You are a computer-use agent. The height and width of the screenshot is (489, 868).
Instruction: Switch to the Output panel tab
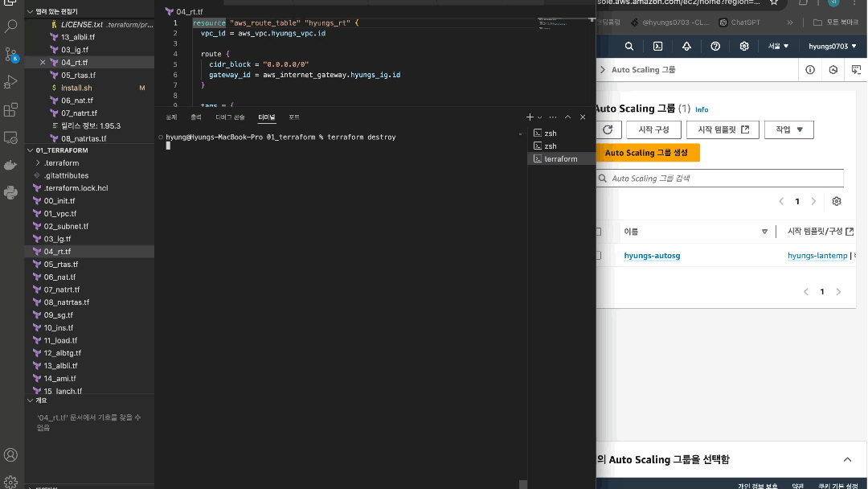196,117
